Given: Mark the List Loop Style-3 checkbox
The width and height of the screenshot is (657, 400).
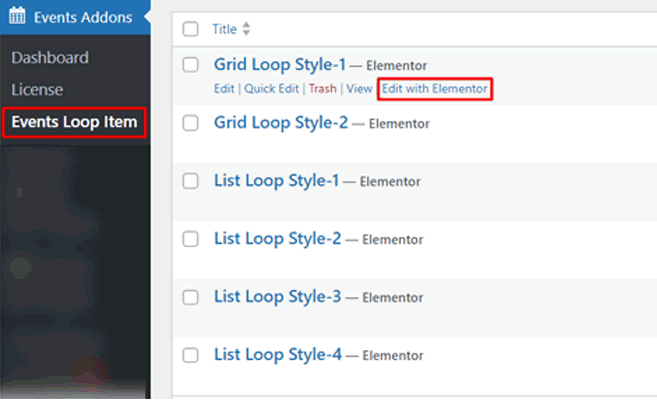Looking at the screenshot, I should pyautogui.click(x=191, y=297).
